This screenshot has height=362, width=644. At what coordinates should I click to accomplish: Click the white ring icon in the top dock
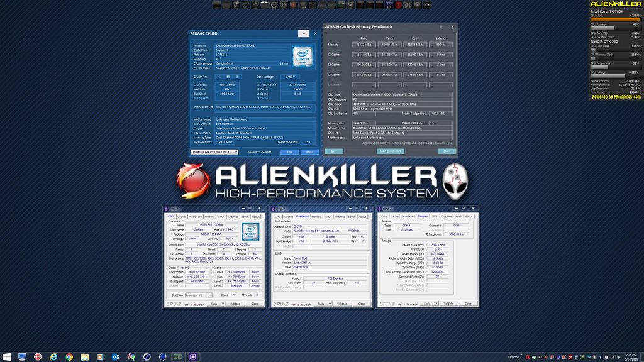click(274, 5)
